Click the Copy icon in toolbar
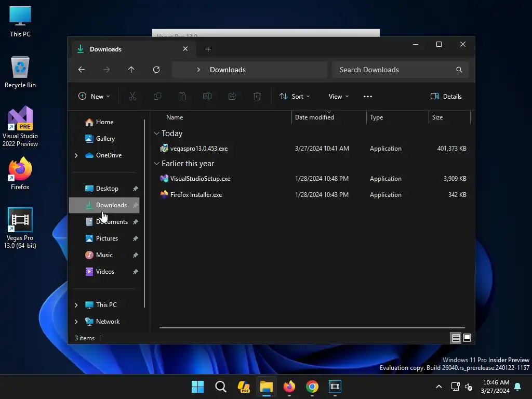 (x=157, y=96)
